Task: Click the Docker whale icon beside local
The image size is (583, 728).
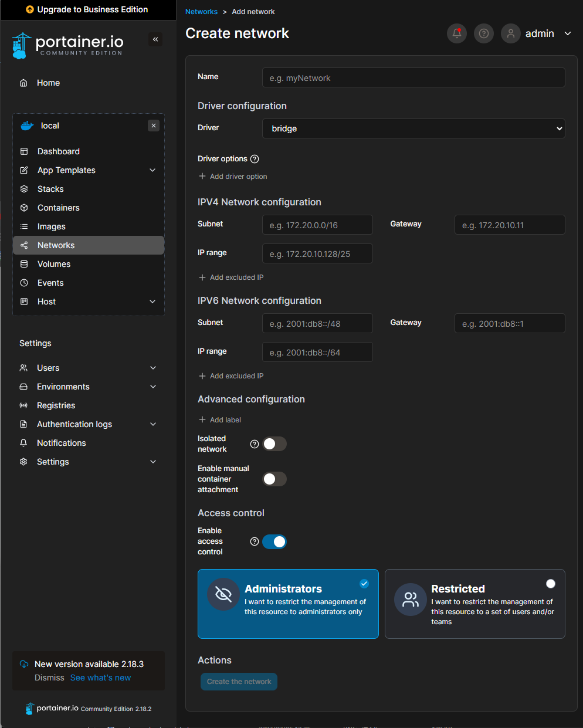Action: (x=27, y=125)
